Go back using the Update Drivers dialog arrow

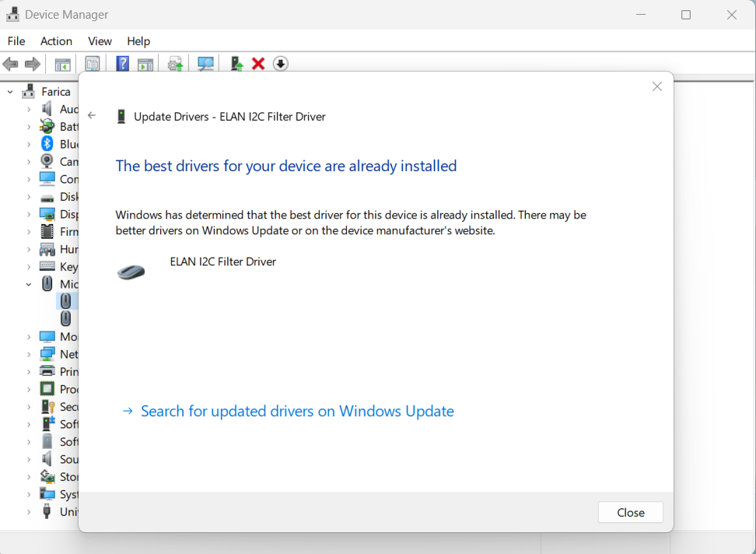(x=92, y=116)
